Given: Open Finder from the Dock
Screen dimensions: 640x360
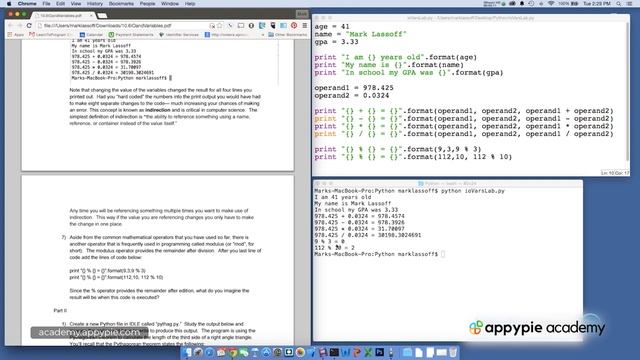Looking at the screenshot, I should click(x=188, y=352).
